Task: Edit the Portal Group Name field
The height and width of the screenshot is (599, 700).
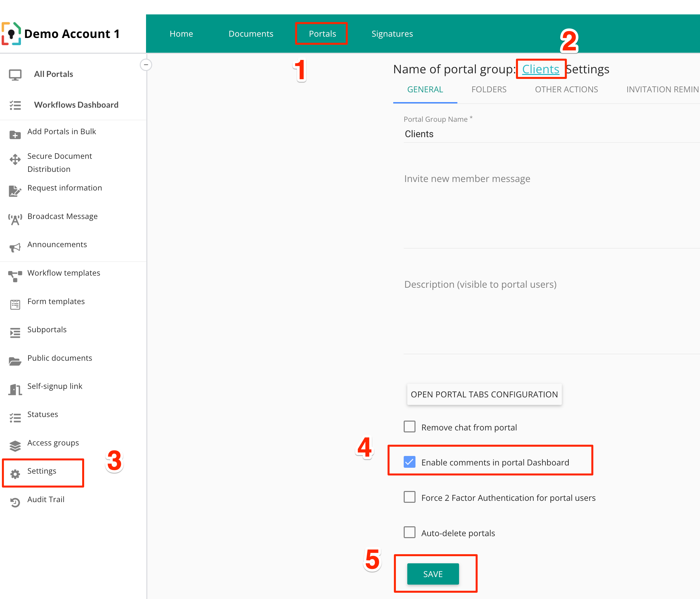Action: coord(507,134)
